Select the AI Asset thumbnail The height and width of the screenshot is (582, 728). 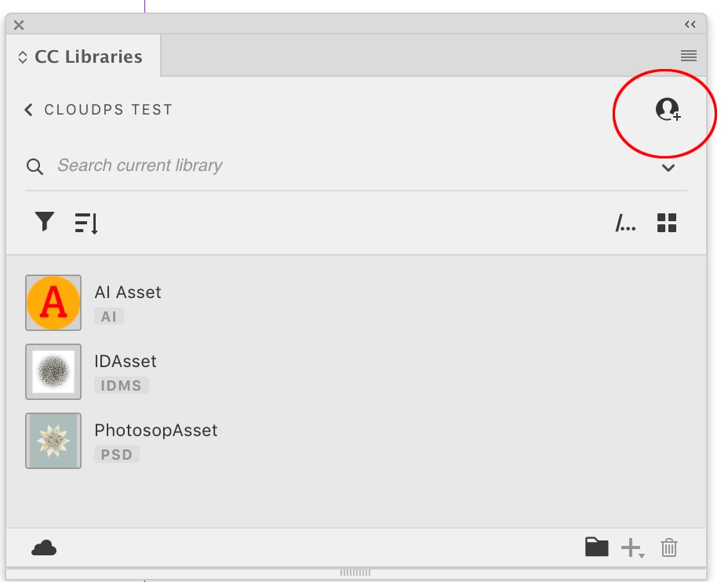(53, 303)
